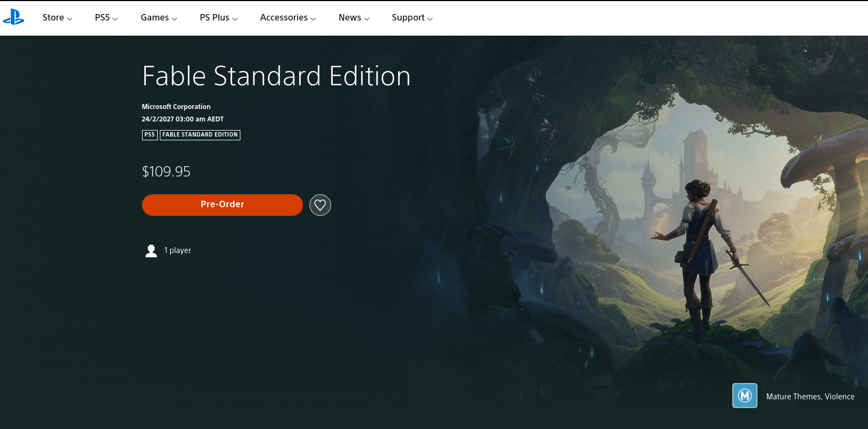Image resolution: width=868 pixels, height=429 pixels.
Task: Expand the Accessories dropdown menu
Action: [x=288, y=18]
